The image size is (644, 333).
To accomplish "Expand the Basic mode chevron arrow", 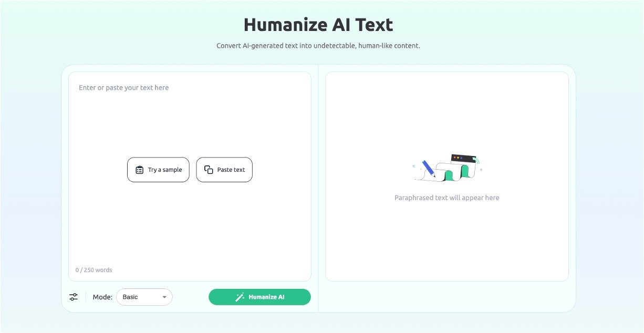I will click(x=164, y=297).
